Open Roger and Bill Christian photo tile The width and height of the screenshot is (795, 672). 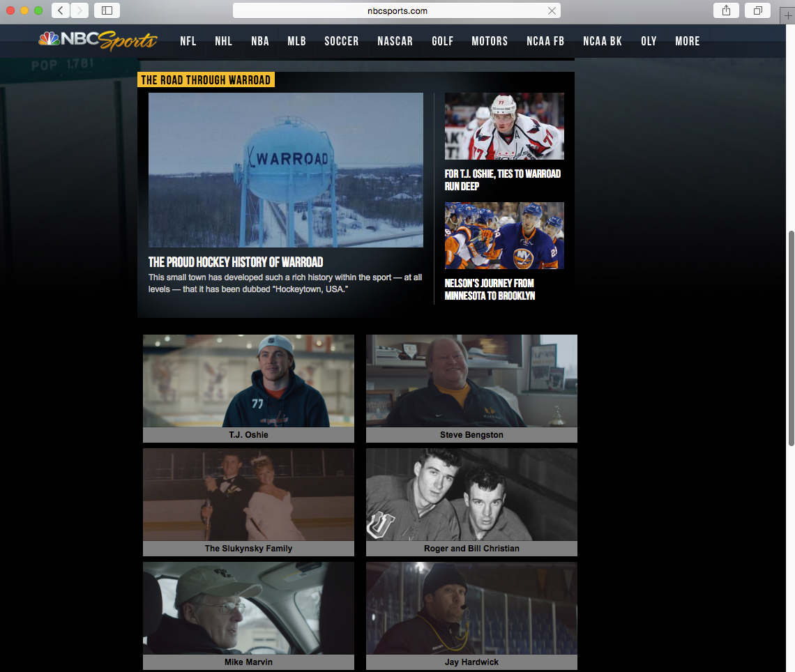pos(471,495)
